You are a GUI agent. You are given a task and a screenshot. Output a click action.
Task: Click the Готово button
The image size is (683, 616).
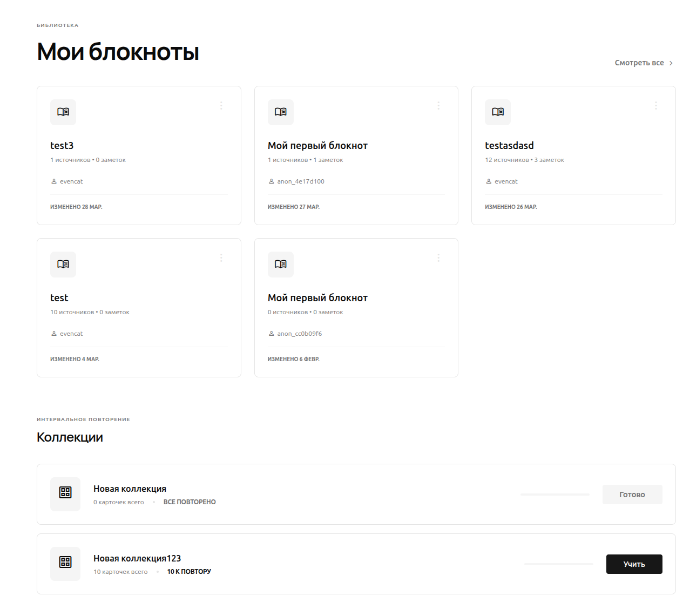coord(632,495)
